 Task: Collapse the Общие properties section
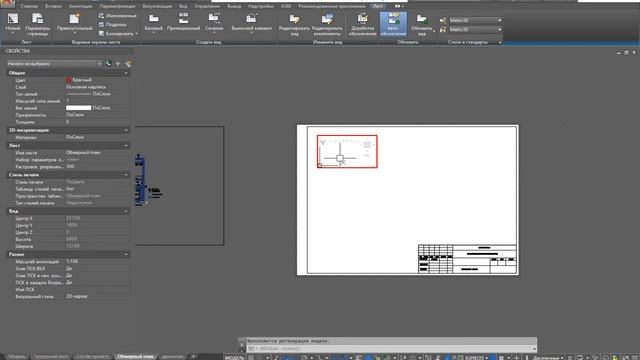point(126,73)
